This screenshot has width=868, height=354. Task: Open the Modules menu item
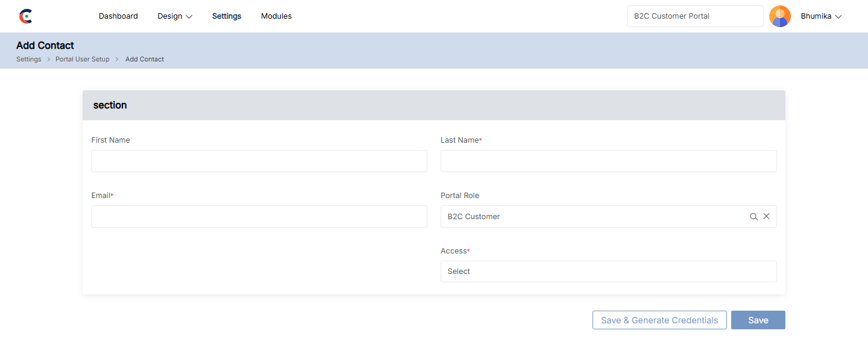(x=276, y=16)
